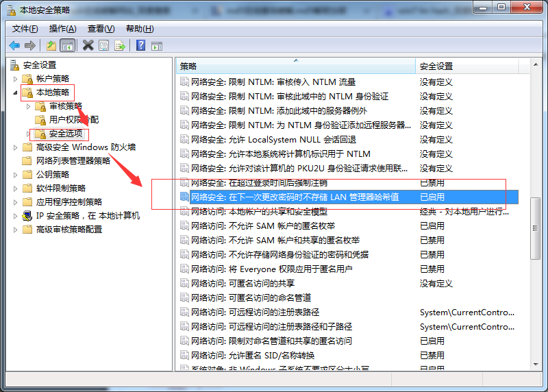The image size is (548, 392).
Task: Click the blue Help question mark icon
Action: point(140,45)
